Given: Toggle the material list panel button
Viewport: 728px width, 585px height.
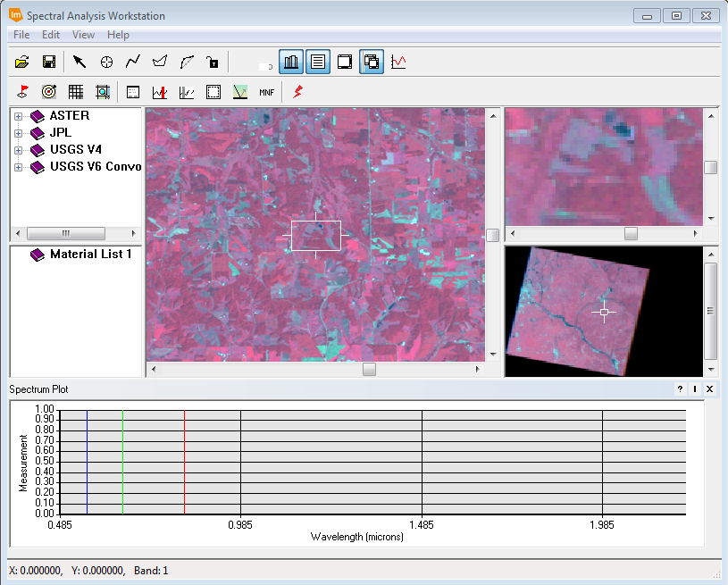Looking at the screenshot, I should tap(318, 62).
